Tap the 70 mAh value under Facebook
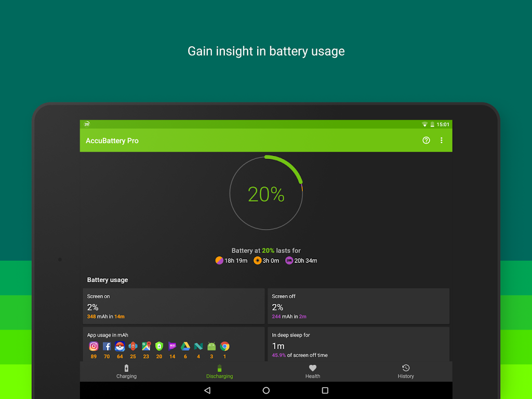532x399 pixels. (107, 356)
